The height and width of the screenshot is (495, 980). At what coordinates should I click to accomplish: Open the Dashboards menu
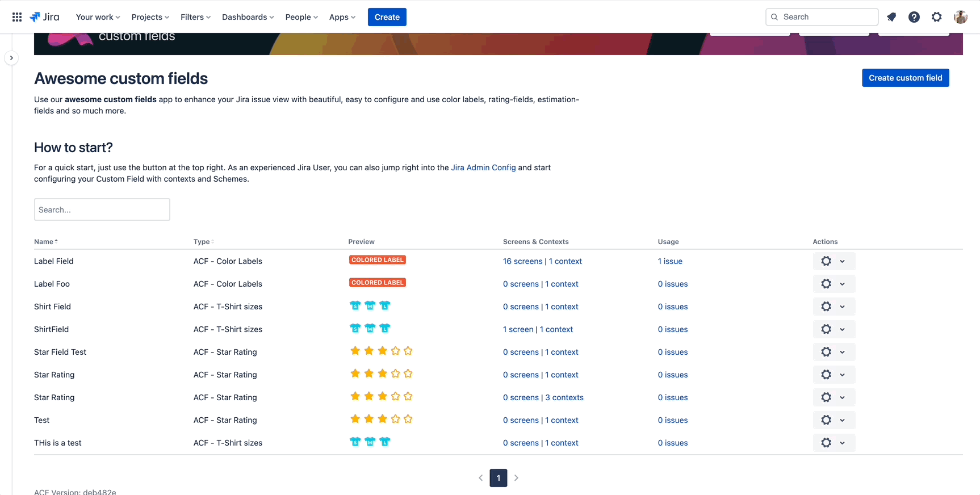[x=248, y=17]
